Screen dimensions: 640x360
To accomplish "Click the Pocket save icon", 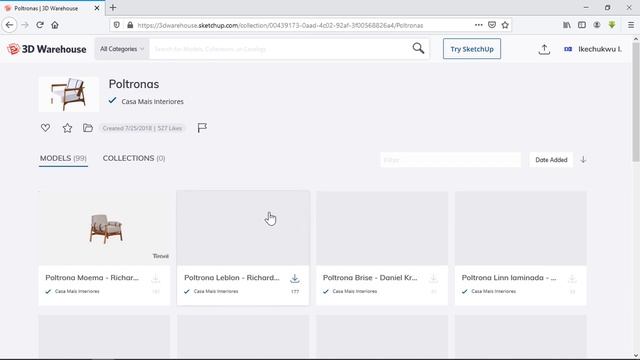I will 492,25.
